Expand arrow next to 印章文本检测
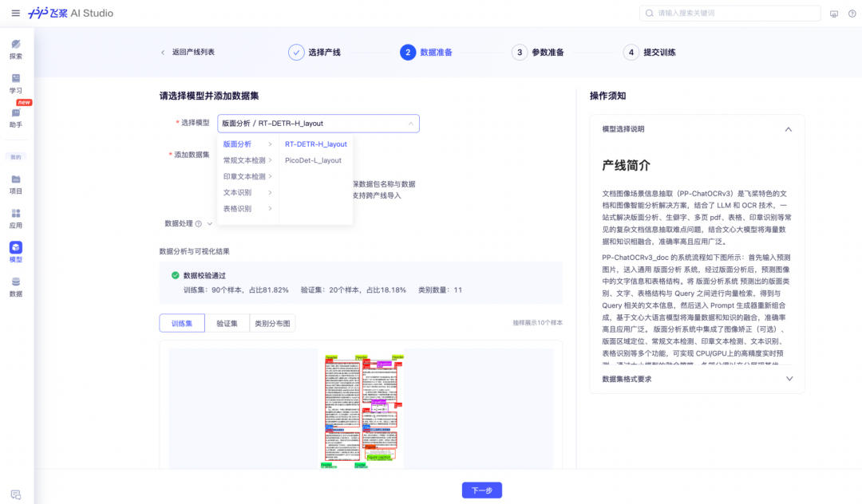Viewport: 862px width, 504px height. tap(270, 176)
